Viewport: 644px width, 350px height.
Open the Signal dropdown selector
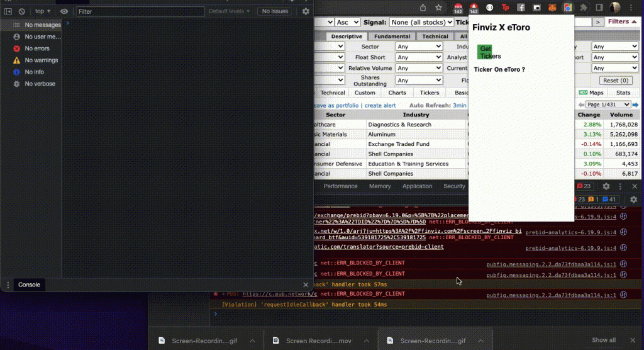421,22
